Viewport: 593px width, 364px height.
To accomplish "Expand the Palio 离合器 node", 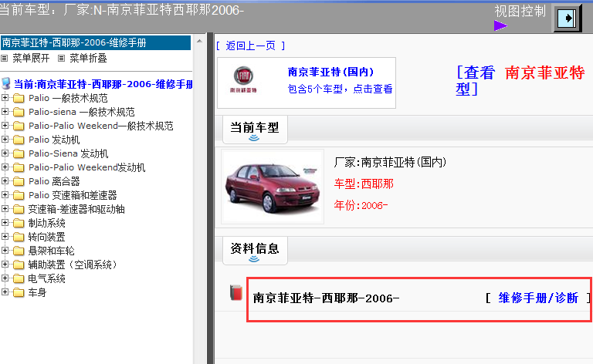I will (x=5, y=181).
